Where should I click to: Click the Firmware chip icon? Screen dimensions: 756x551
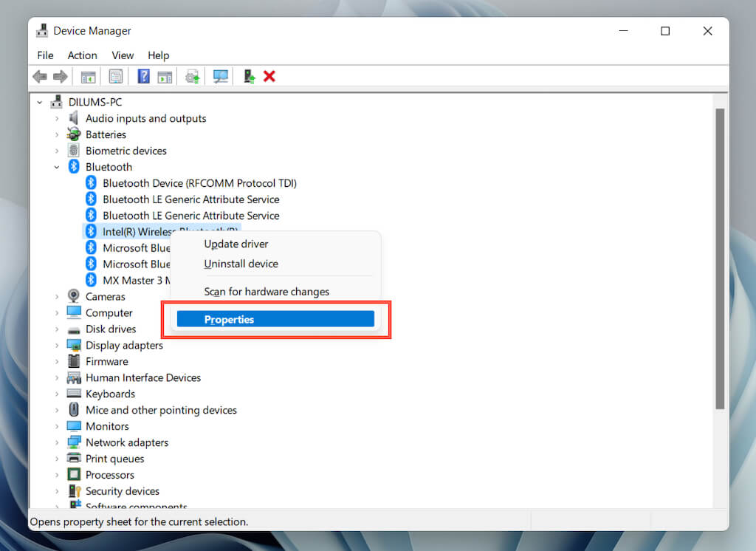tap(74, 361)
